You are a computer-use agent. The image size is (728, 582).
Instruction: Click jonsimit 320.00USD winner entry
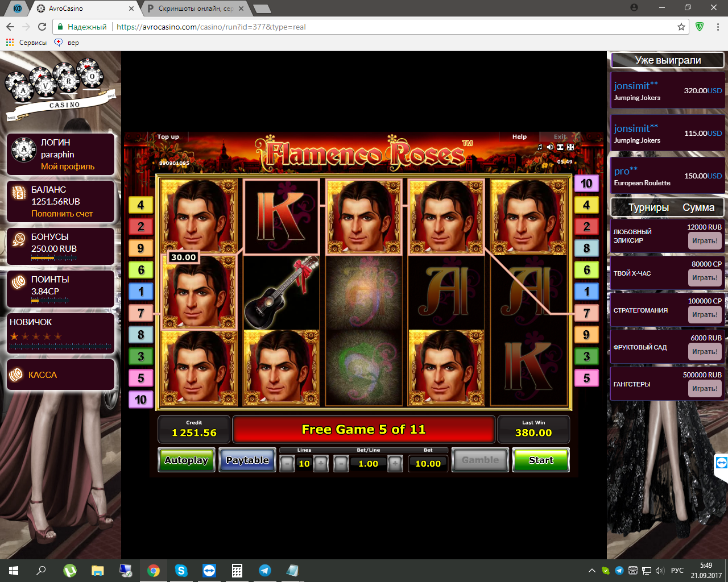[668, 90]
